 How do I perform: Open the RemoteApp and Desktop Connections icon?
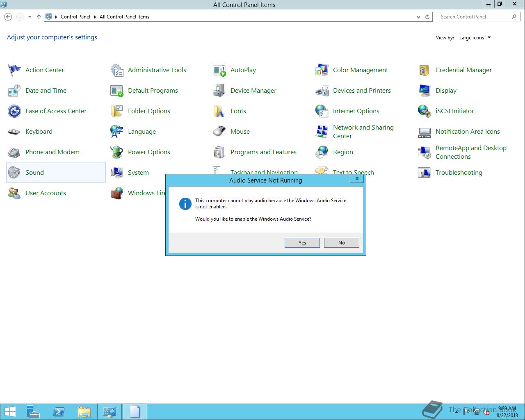[x=425, y=152]
